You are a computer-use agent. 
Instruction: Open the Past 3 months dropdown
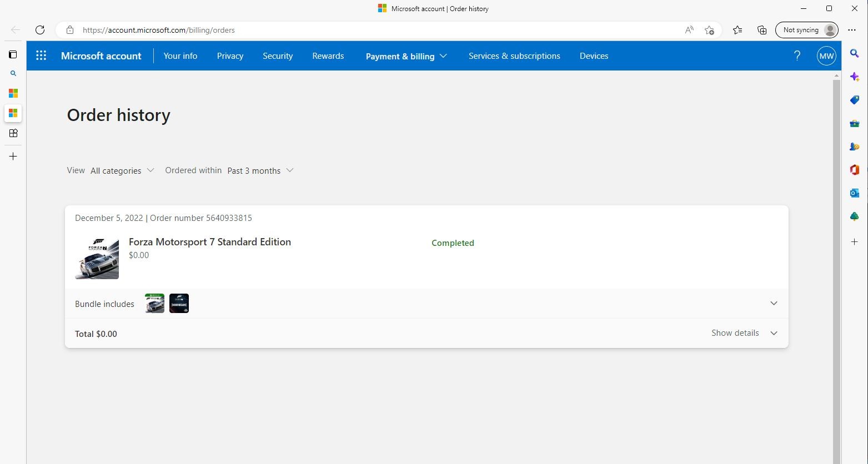tap(260, 170)
